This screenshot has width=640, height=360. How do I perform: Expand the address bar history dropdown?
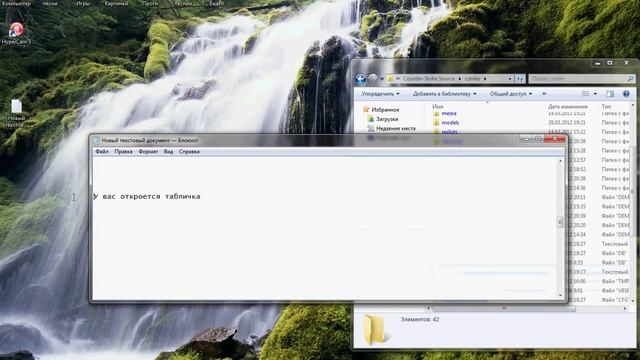510,78
